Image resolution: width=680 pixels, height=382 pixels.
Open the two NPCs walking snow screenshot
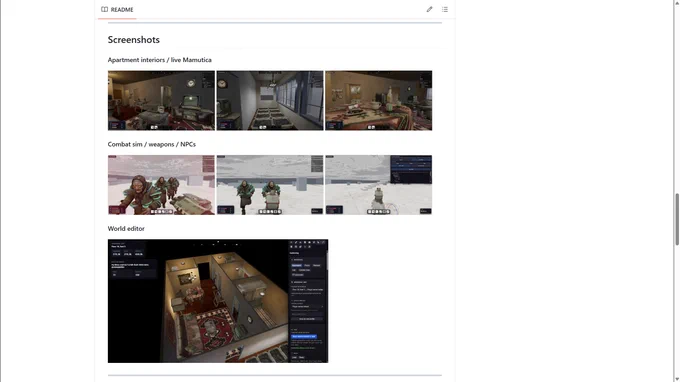click(270, 185)
